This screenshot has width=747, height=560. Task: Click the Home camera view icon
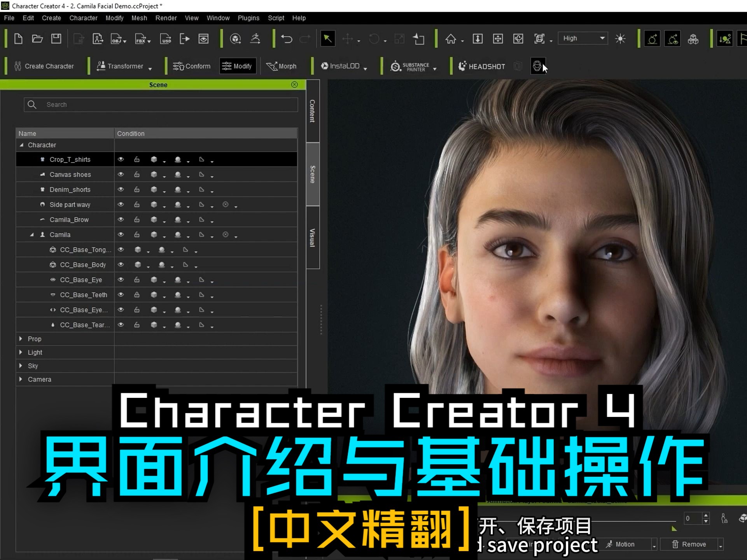[x=451, y=38]
